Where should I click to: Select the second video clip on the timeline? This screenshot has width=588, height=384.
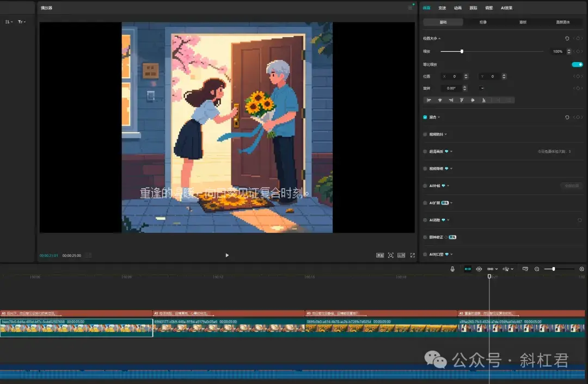click(229, 328)
